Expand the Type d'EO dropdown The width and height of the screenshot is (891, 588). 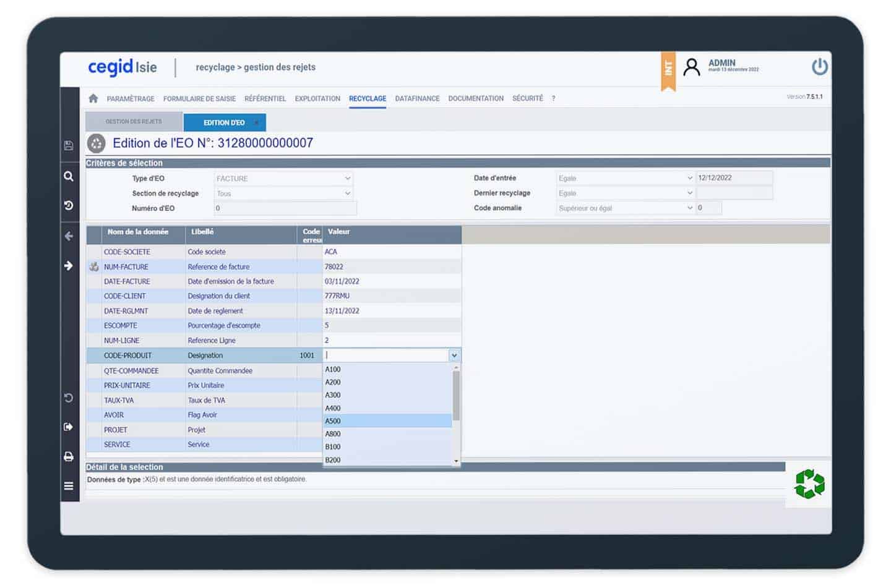(347, 179)
